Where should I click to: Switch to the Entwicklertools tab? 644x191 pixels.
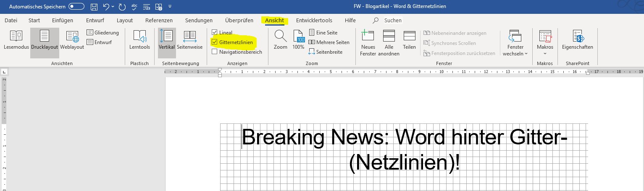[x=314, y=20]
